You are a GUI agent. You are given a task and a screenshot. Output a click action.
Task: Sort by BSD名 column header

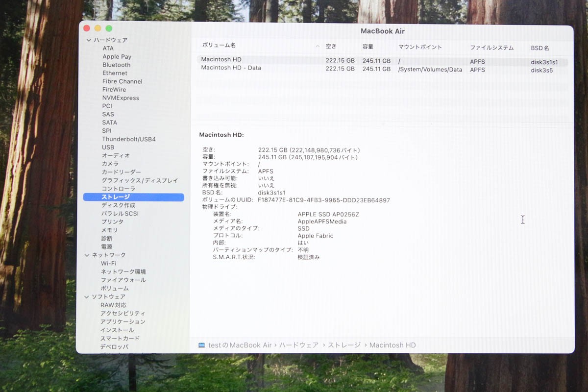pos(539,48)
